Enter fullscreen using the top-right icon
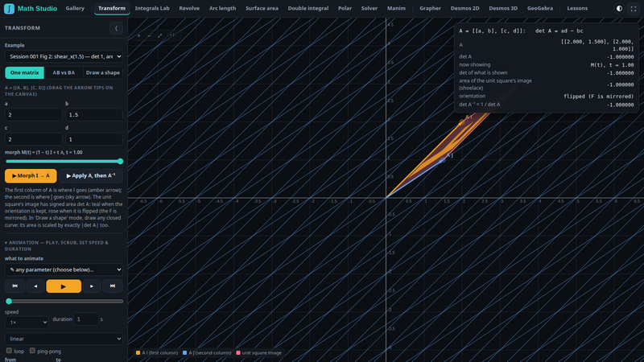The width and height of the screenshot is (644, 362). [634, 8]
